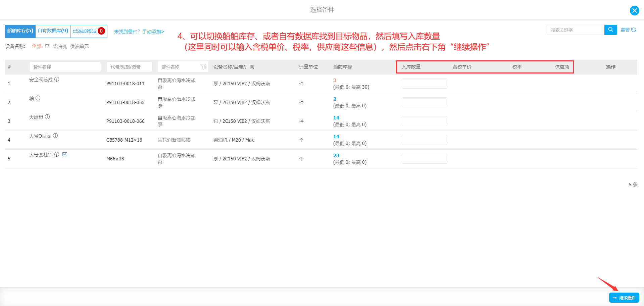
Task: Select code M66×38
Action: (115, 159)
